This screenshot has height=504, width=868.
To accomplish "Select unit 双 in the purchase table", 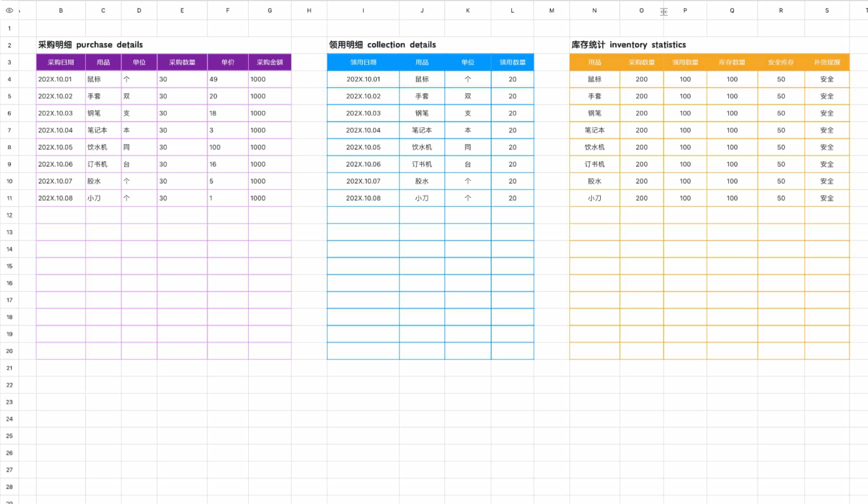I will pyautogui.click(x=139, y=96).
